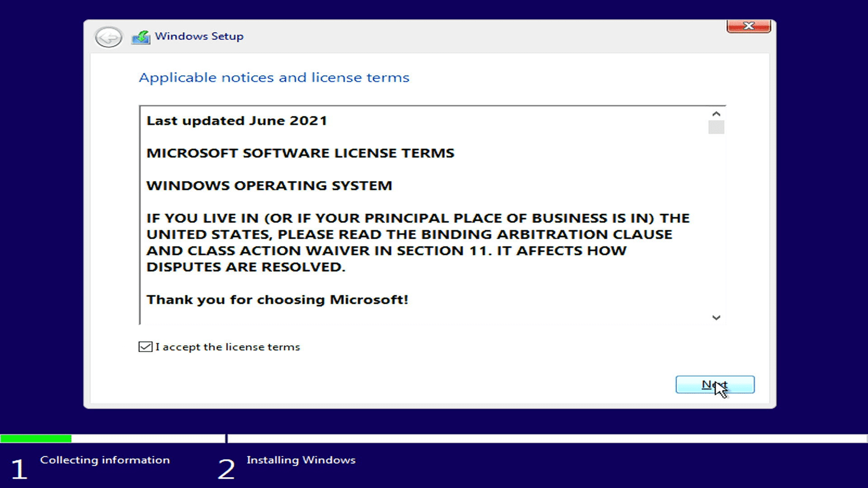Click the license scrollbar thumb

click(x=716, y=127)
